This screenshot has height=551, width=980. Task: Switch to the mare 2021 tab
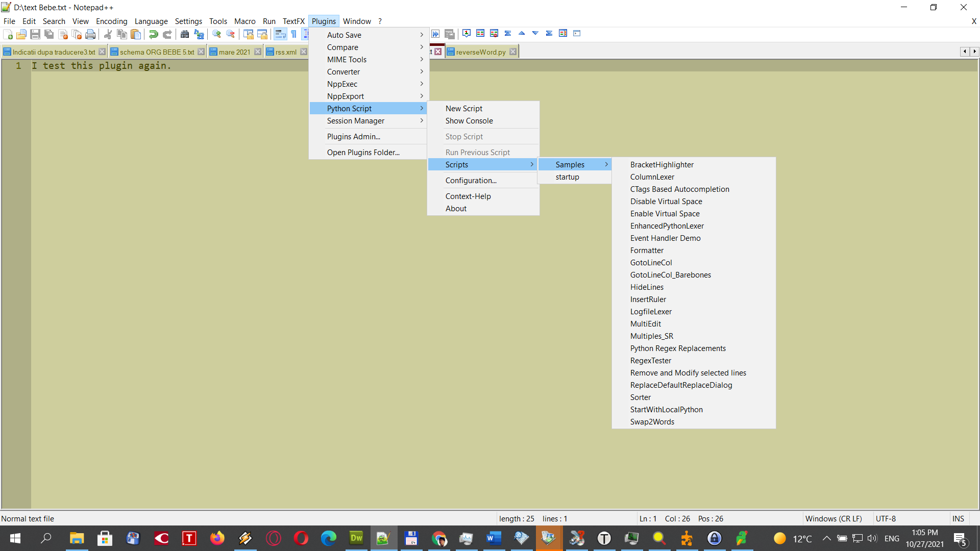point(235,52)
